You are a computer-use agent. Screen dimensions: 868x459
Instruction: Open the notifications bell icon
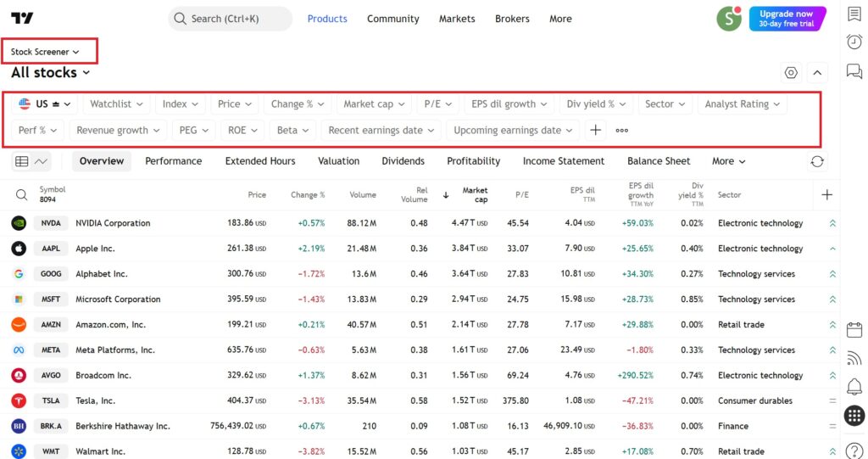click(854, 387)
